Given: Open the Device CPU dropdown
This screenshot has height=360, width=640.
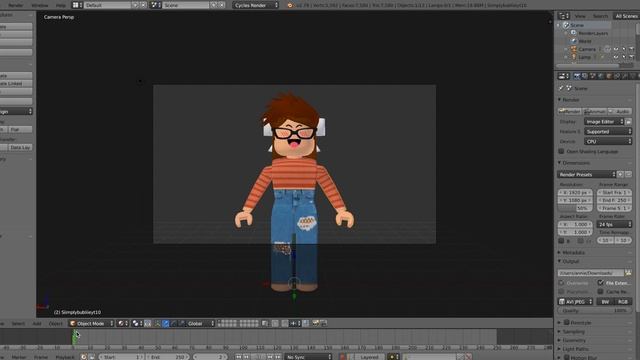Looking at the screenshot, I should coord(608,142).
